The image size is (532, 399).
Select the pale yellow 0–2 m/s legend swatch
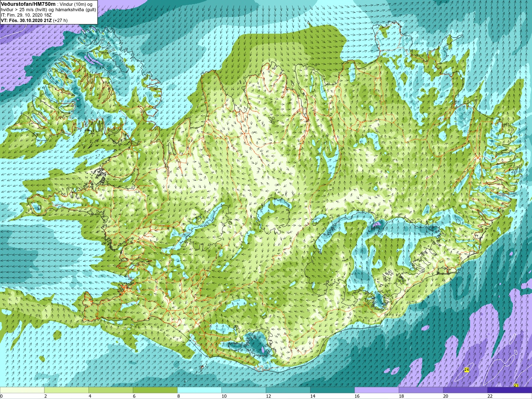coord(22,390)
